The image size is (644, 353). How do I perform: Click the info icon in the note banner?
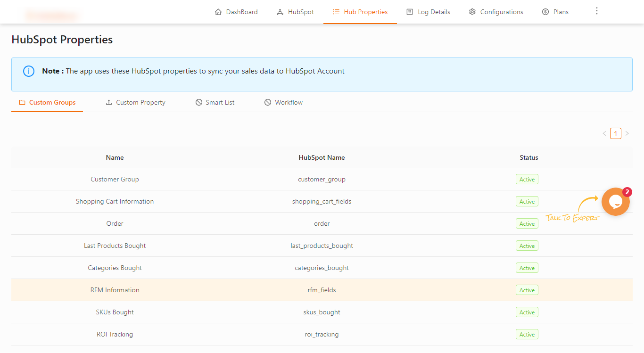click(x=29, y=71)
